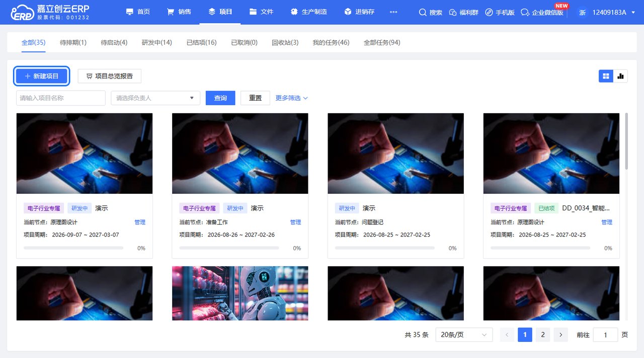Go to next page with right arrow
Screen dimensions: 644x358
pos(560,335)
